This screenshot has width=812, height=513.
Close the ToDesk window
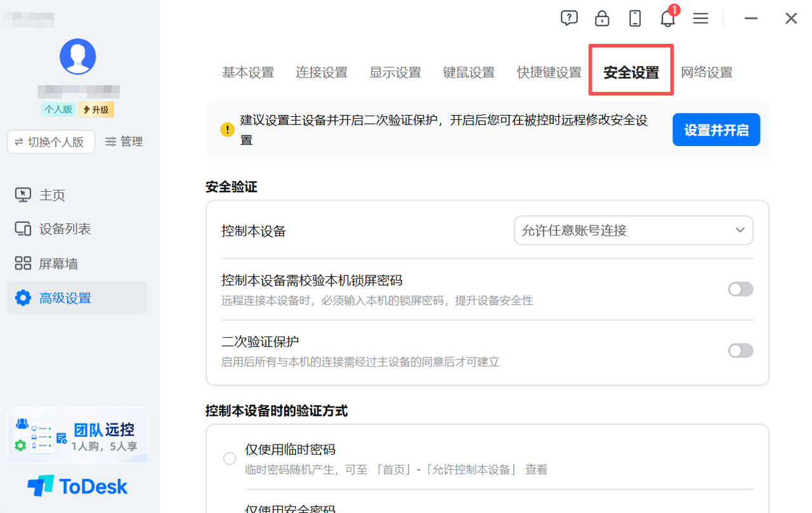coord(791,18)
